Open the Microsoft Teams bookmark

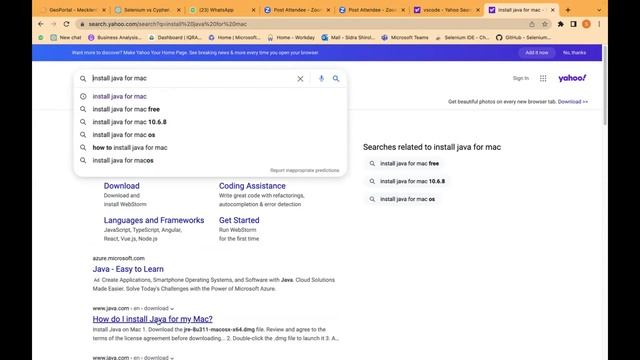coord(405,37)
